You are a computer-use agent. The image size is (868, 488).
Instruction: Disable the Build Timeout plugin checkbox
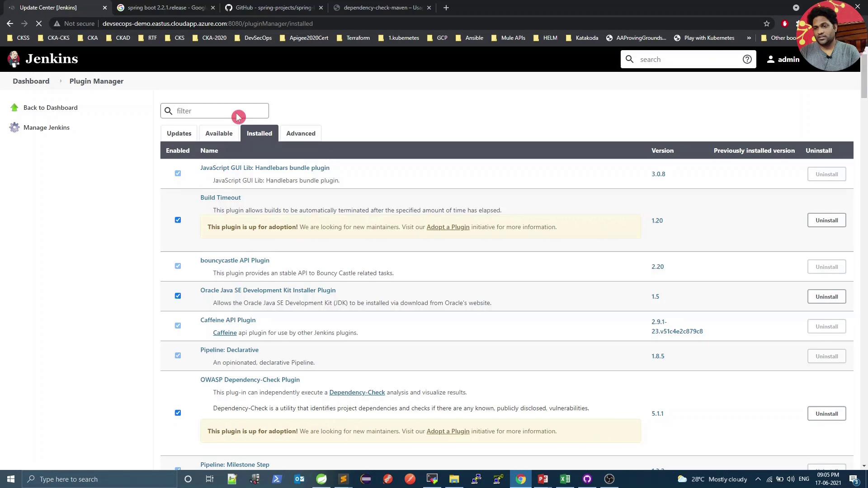[x=178, y=220]
